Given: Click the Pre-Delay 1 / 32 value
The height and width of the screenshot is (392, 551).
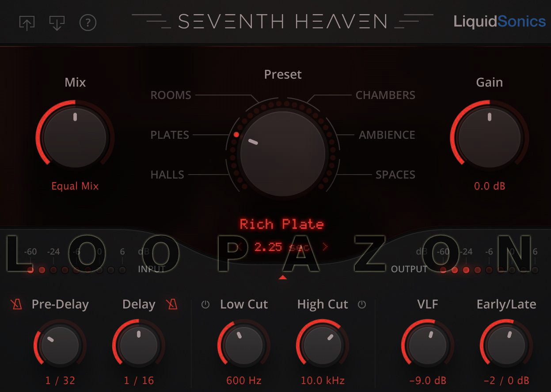Looking at the screenshot, I should pos(60,381).
